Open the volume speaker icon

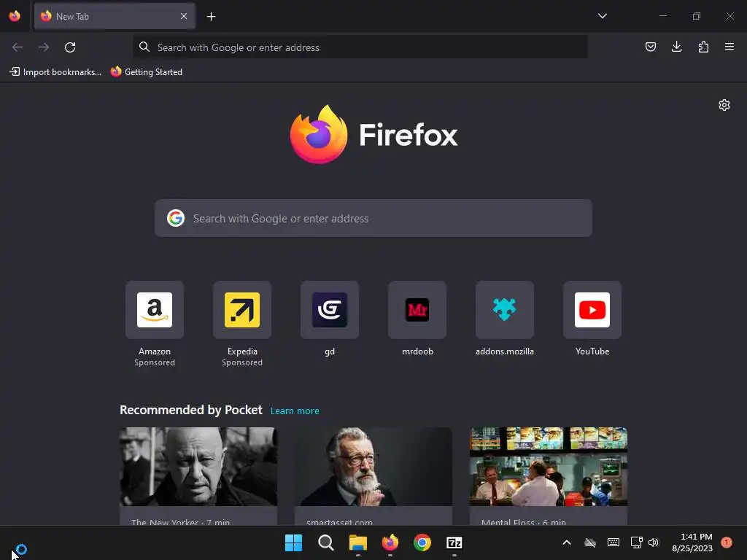[x=654, y=542]
